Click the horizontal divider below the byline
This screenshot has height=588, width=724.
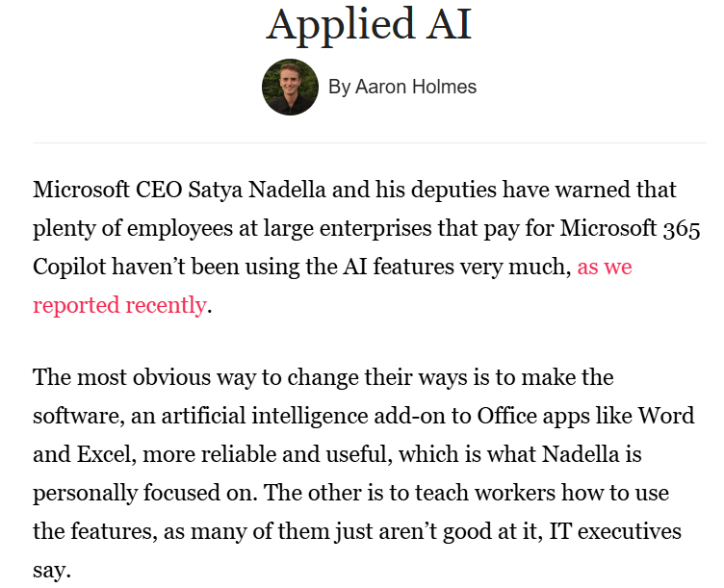pyautogui.click(x=369, y=142)
